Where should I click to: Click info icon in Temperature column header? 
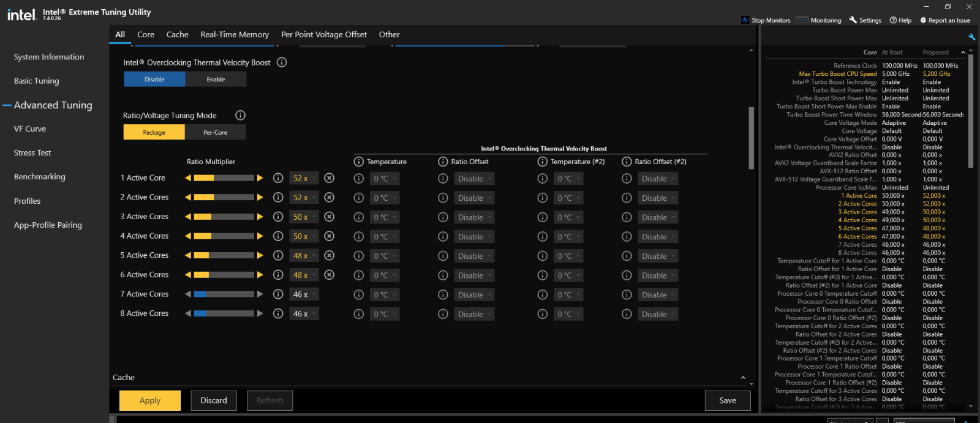point(359,162)
